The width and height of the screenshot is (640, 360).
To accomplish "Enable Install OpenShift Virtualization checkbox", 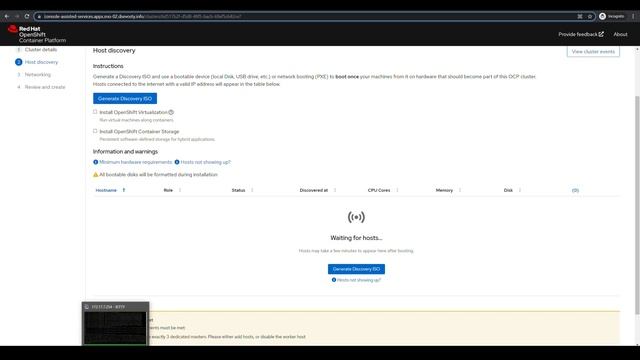I will 95,112.
